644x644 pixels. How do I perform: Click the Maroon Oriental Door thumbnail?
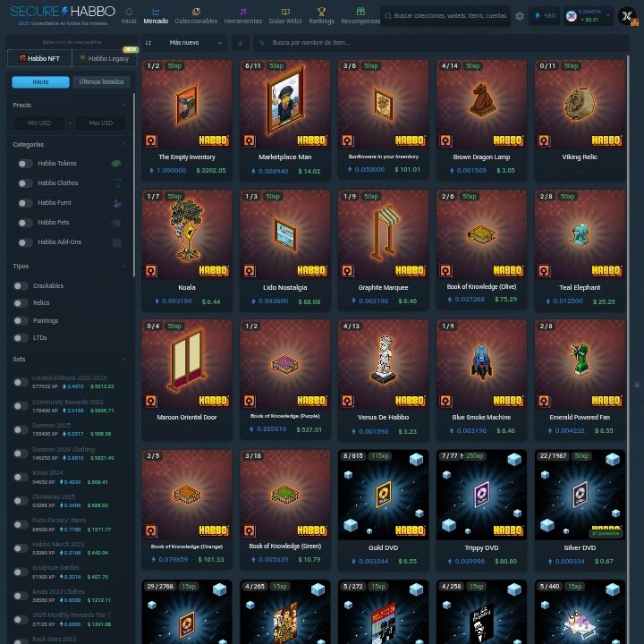coord(187,365)
